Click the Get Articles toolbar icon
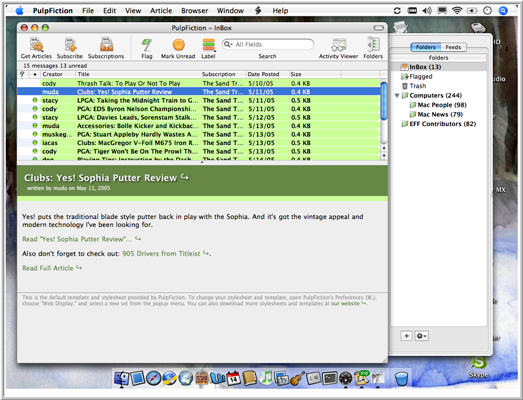The height and width of the screenshot is (400, 523). click(x=36, y=45)
